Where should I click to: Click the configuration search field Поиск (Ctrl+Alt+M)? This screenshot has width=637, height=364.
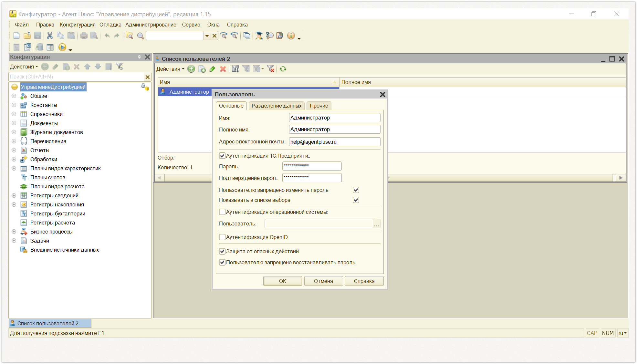tap(76, 77)
